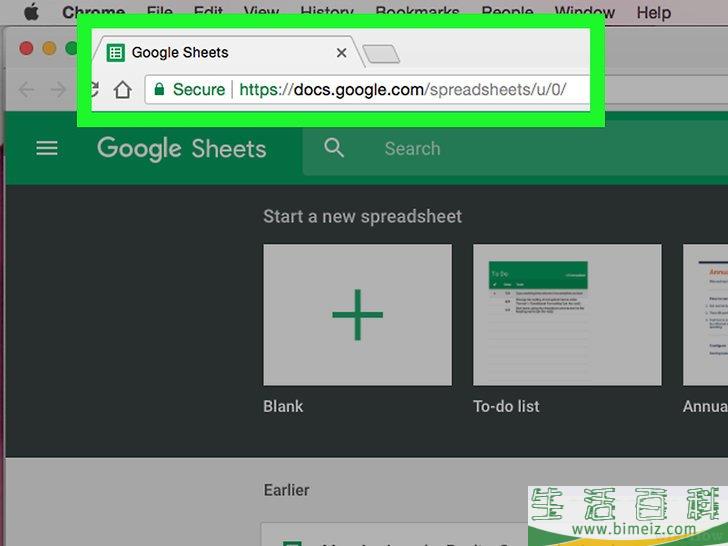Close the Google Sheets tab
The width and height of the screenshot is (728, 546).
click(x=341, y=53)
